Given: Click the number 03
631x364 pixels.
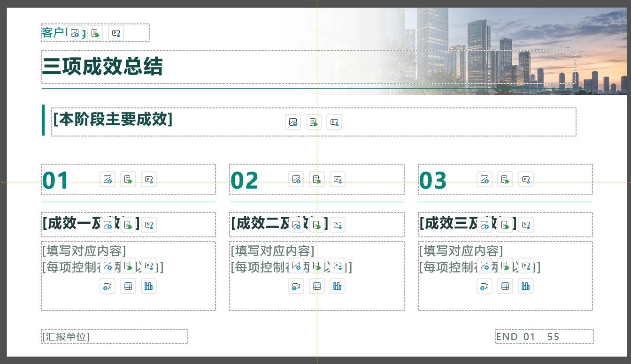Looking at the screenshot, I should [433, 181].
